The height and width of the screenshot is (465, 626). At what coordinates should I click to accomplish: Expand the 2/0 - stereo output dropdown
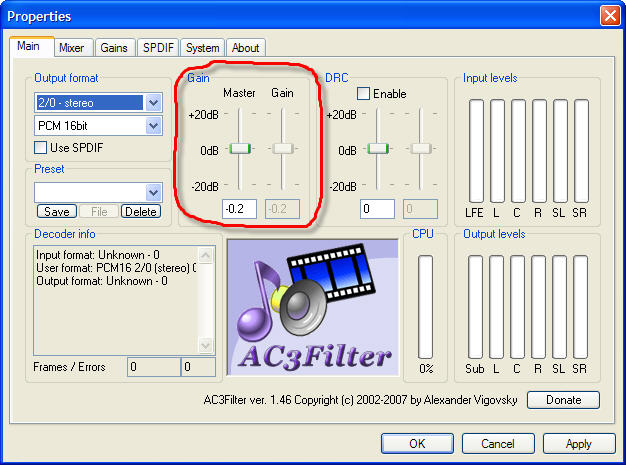pyautogui.click(x=154, y=103)
